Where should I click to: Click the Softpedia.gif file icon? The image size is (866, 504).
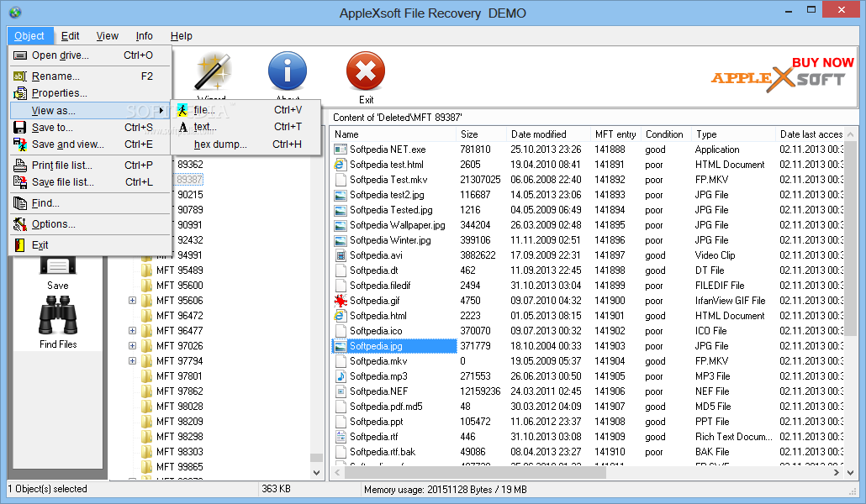341,301
